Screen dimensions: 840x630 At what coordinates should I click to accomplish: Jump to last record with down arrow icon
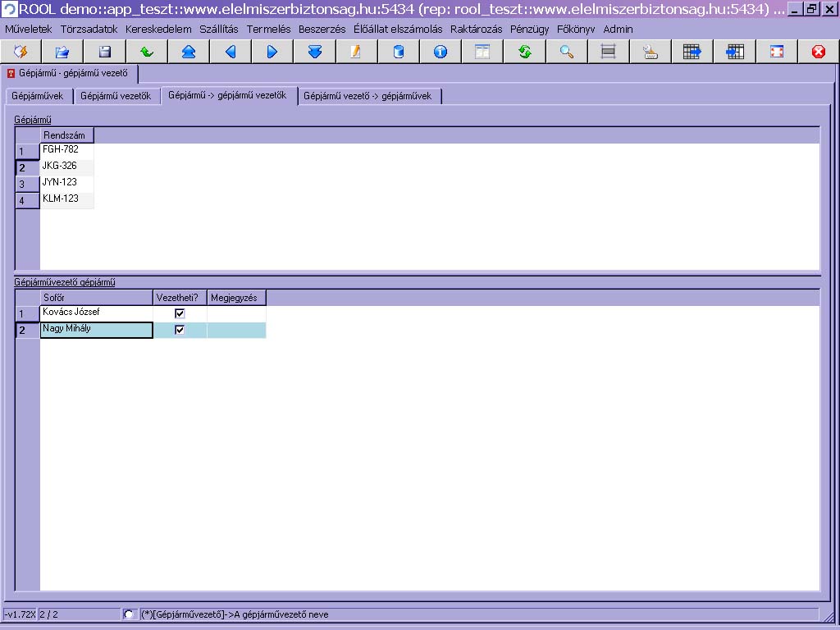[315, 52]
